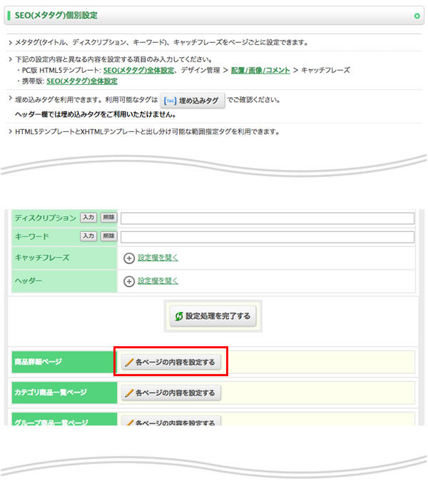Click the 削除 button for キーワード
The height and width of the screenshot is (504, 428).
click(108, 236)
